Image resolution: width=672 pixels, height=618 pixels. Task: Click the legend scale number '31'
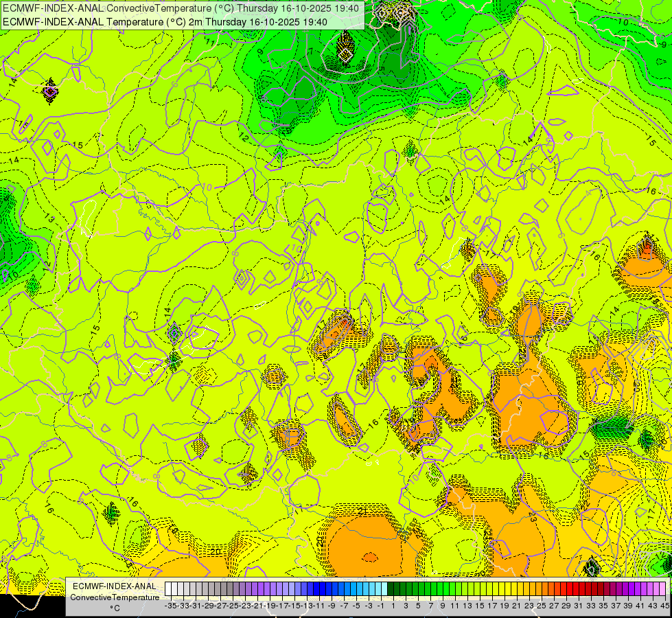coord(579,606)
